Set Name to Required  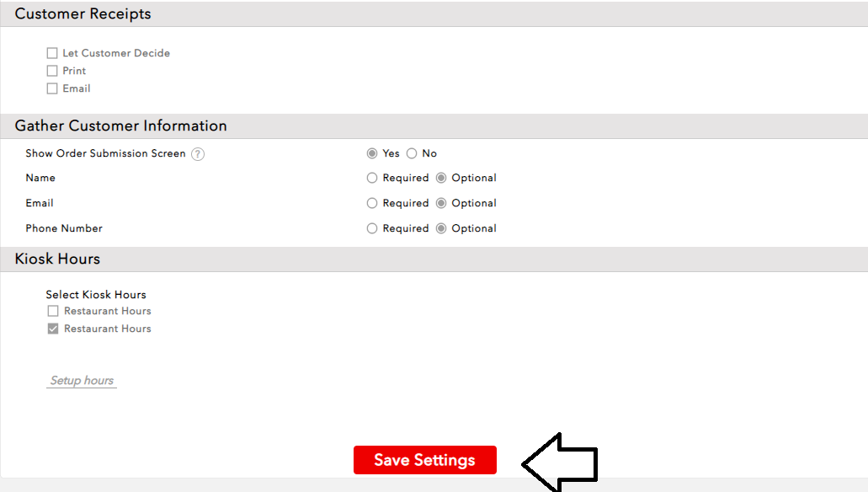pos(372,178)
